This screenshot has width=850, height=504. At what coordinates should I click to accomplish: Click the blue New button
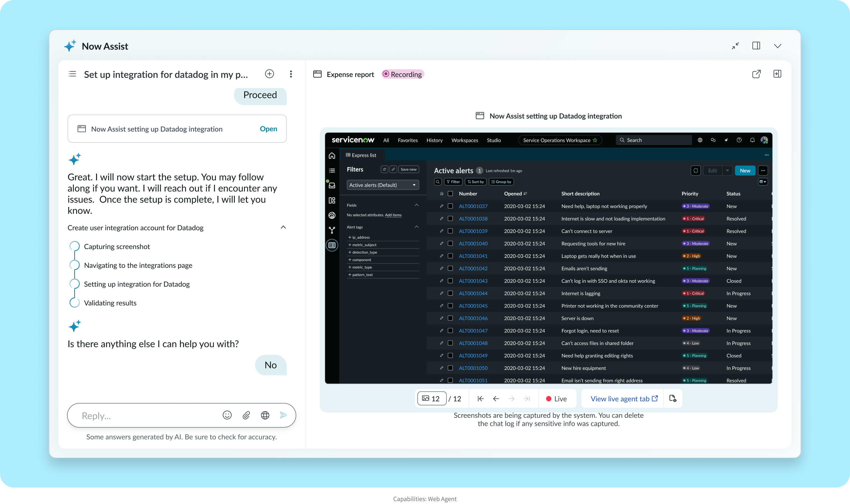coord(745,170)
